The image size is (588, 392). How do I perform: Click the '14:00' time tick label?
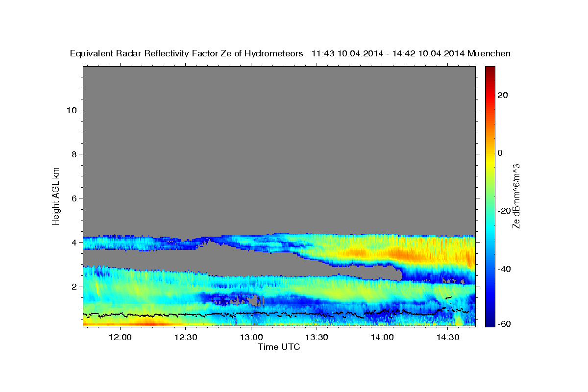382,337
